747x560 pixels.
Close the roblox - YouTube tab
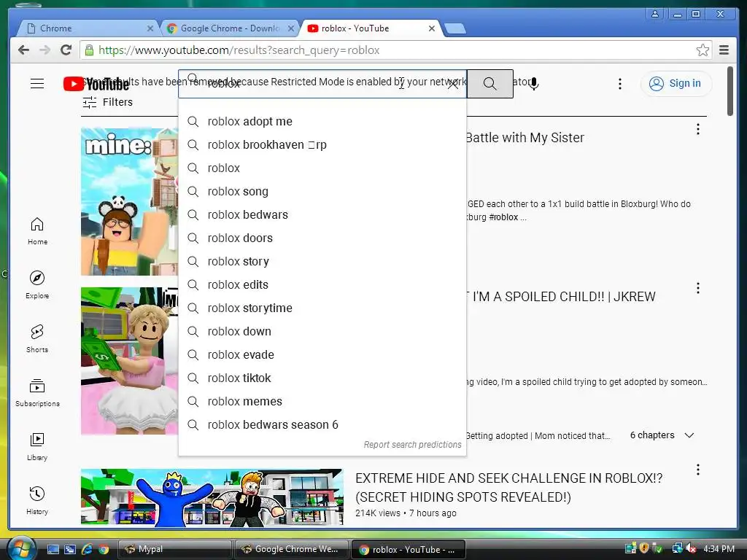(x=432, y=28)
